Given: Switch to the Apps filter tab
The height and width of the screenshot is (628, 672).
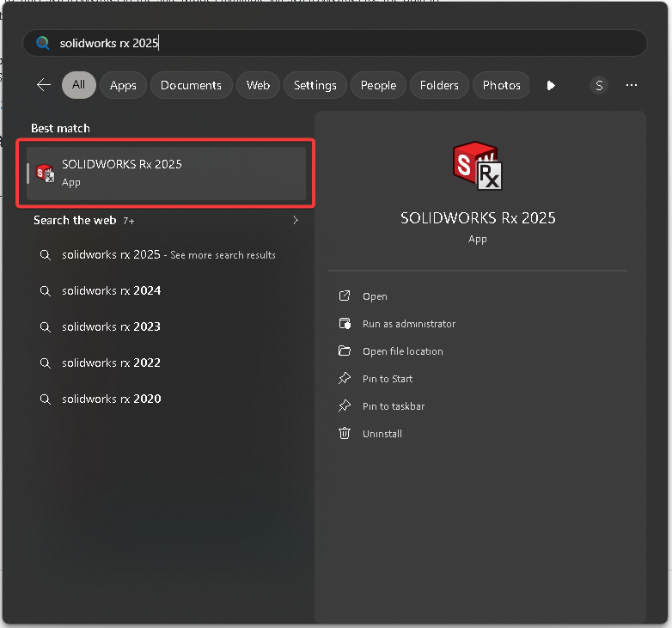Looking at the screenshot, I should click(123, 85).
